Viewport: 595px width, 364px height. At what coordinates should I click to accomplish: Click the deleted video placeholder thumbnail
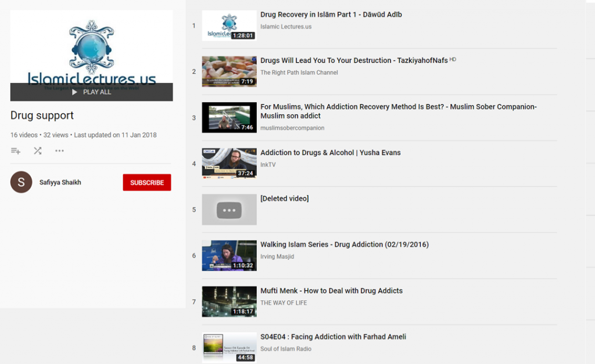229,210
